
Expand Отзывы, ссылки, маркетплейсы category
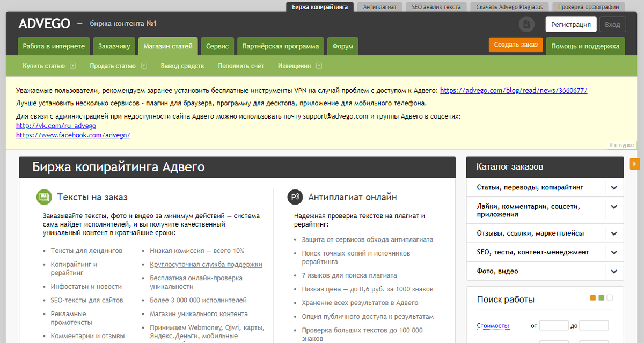click(614, 233)
